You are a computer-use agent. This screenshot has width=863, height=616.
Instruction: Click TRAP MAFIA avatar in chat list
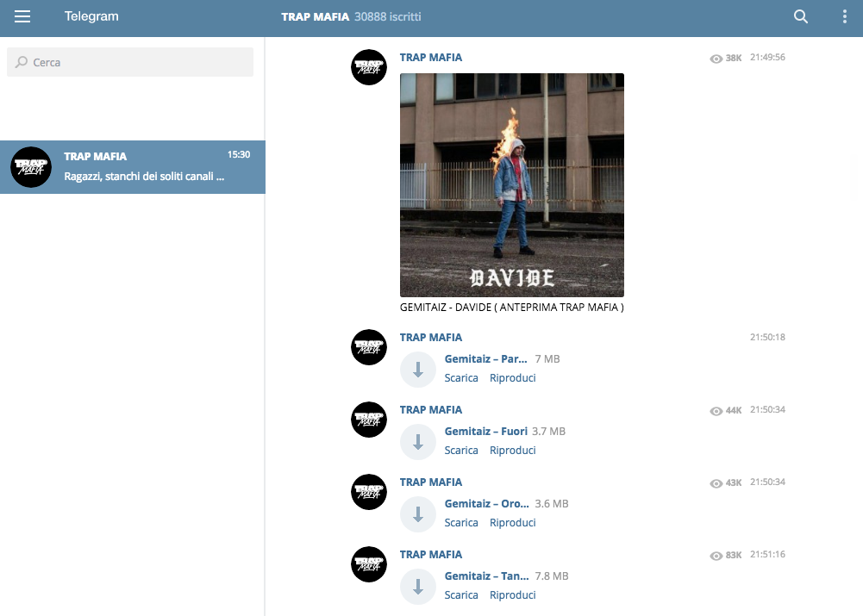tap(31, 167)
